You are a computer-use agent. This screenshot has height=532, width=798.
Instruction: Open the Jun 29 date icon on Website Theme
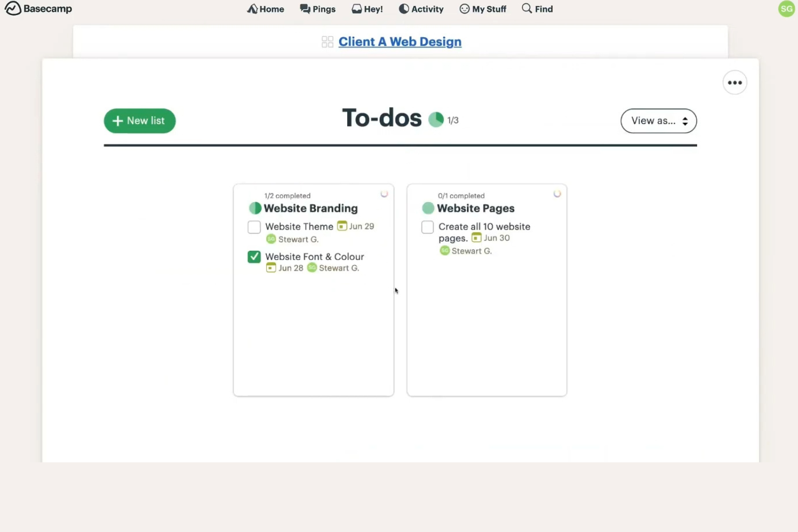click(x=342, y=226)
